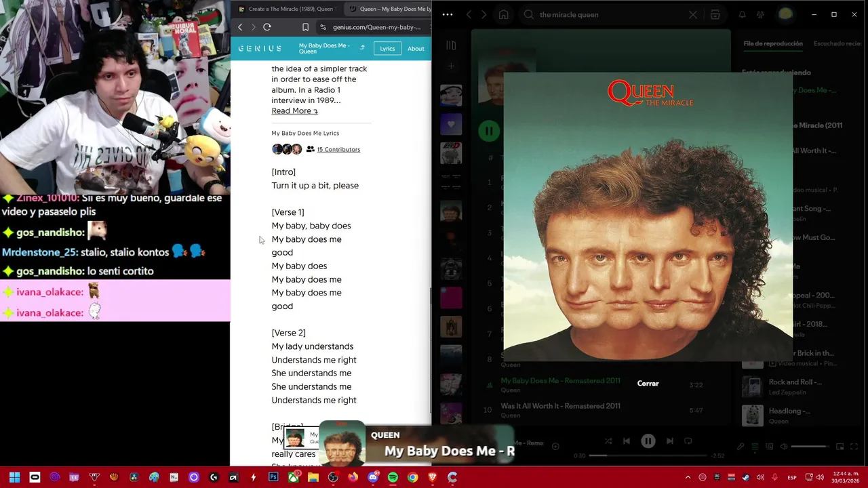
Task: Open Spotify notifications bell
Action: click(x=742, y=14)
